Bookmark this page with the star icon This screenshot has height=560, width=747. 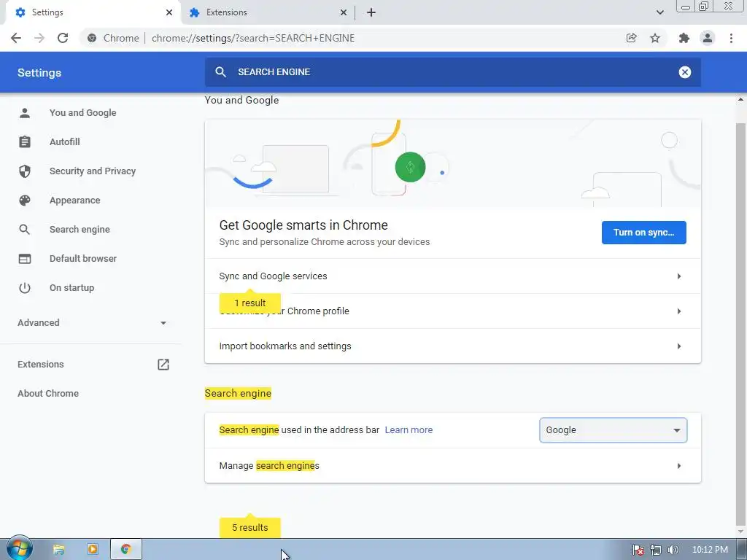(655, 38)
